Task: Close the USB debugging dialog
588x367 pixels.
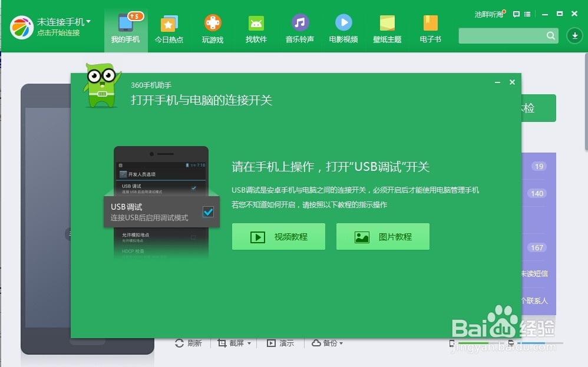Action: [x=512, y=82]
